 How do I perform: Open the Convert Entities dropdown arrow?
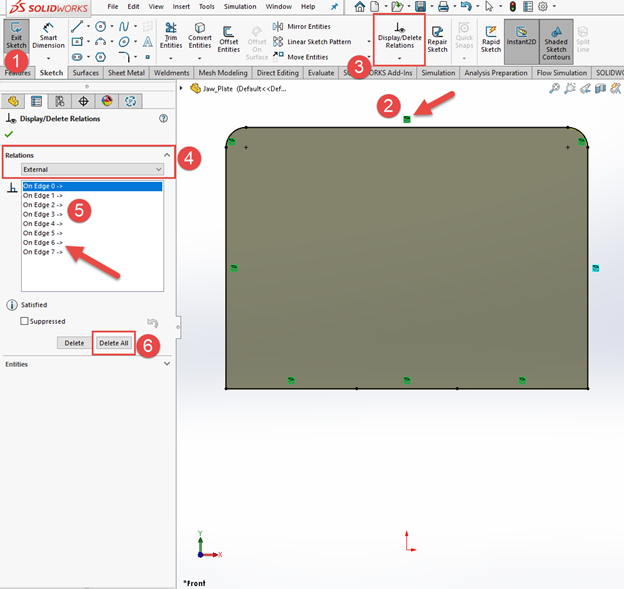pyautogui.click(x=200, y=59)
